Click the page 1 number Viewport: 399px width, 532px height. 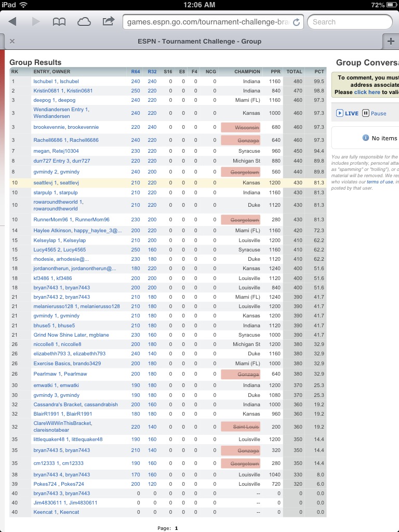pyautogui.click(x=176, y=528)
